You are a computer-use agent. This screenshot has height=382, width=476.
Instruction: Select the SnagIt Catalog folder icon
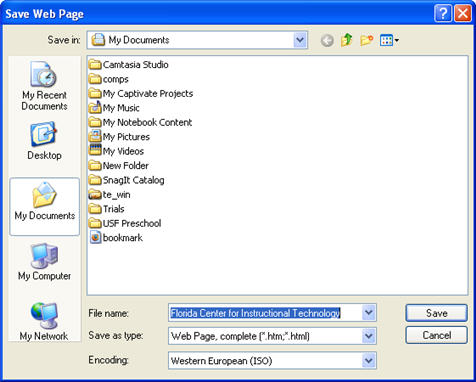tap(95, 180)
